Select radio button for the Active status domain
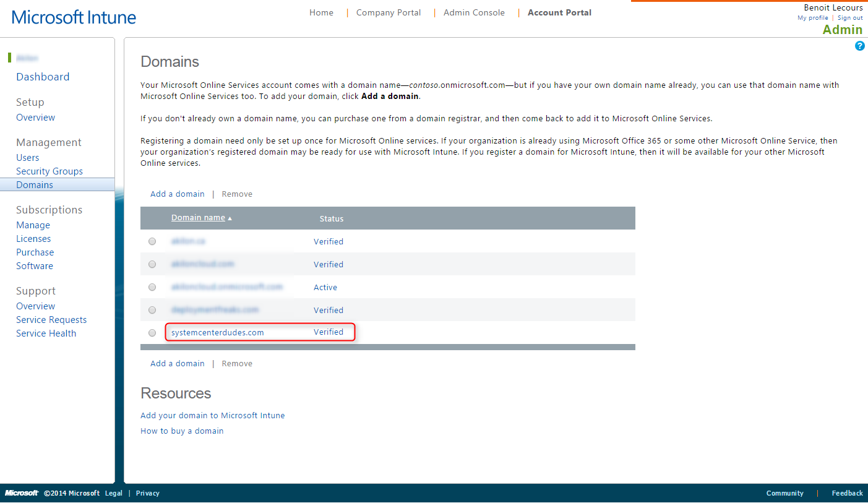The height and width of the screenshot is (503, 868). (152, 287)
